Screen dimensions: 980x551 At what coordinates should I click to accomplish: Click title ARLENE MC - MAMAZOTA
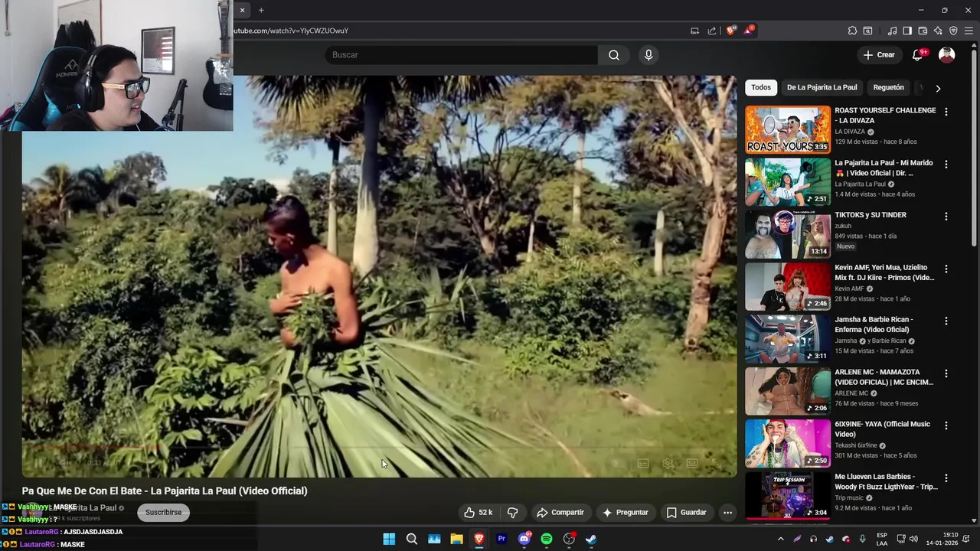point(884,377)
